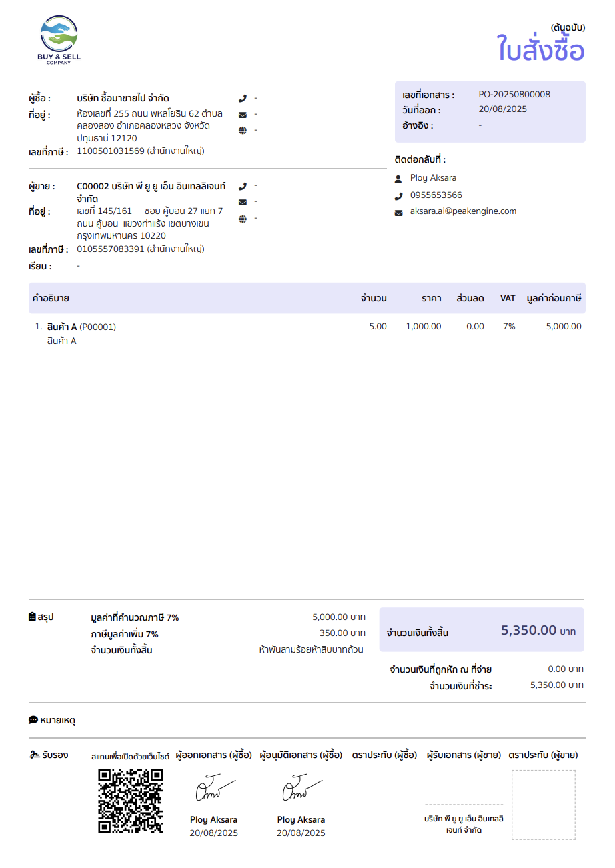Click the unit price 1,000.00
615x868 pixels.
(424, 327)
